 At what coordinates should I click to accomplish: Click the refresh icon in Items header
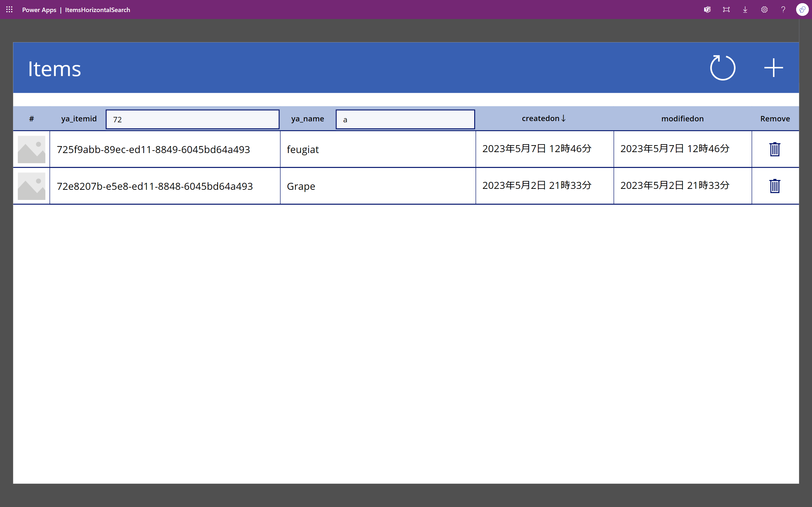click(723, 68)
